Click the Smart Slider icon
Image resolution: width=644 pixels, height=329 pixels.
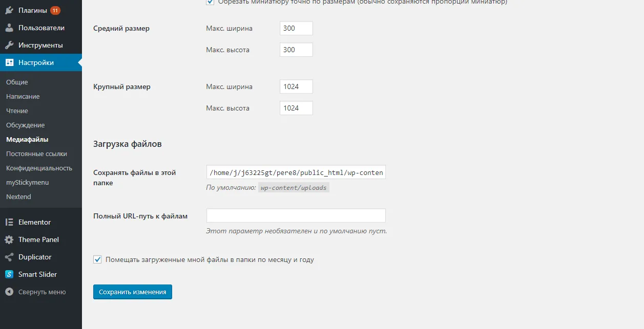[x=9, y=274]
